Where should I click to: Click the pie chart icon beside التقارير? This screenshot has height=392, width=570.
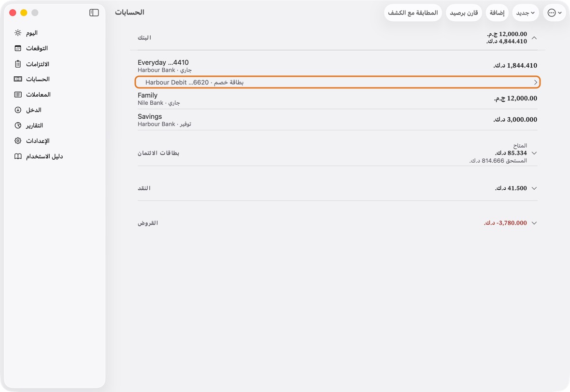[18, 126]
